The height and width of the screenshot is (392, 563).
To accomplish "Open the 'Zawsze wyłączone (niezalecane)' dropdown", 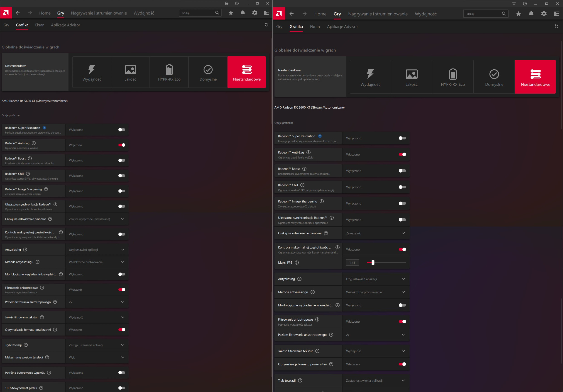I will click(97, 219).
